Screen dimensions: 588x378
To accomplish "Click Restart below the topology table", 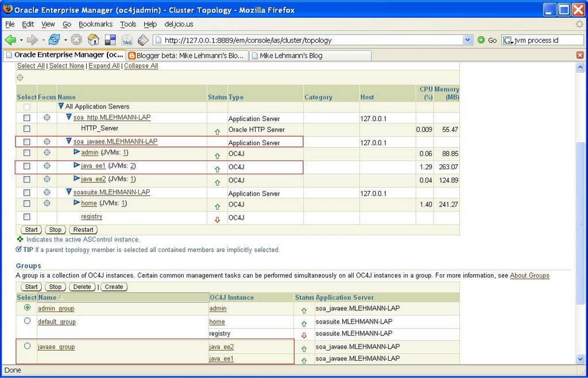I will pos(83,229).
